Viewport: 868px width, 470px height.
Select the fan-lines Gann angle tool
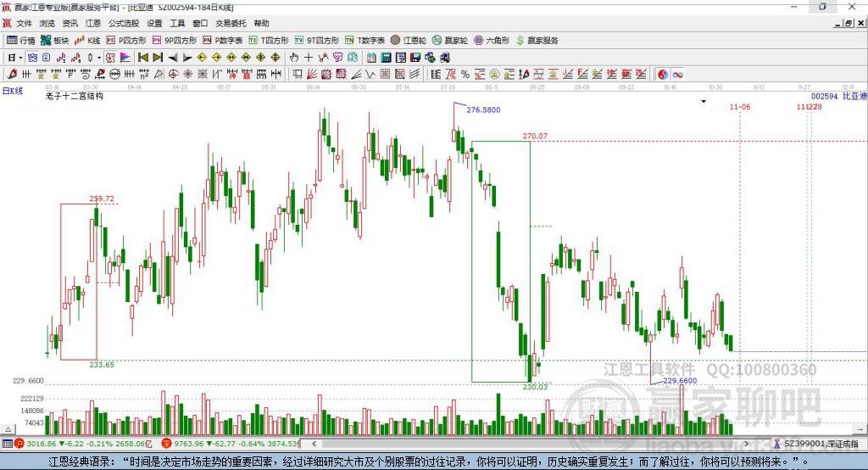pos(312,75)
